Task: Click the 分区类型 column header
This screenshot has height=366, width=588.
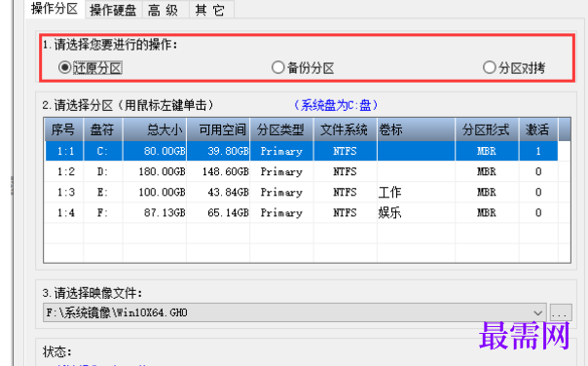Action: [x=281, y=129]
